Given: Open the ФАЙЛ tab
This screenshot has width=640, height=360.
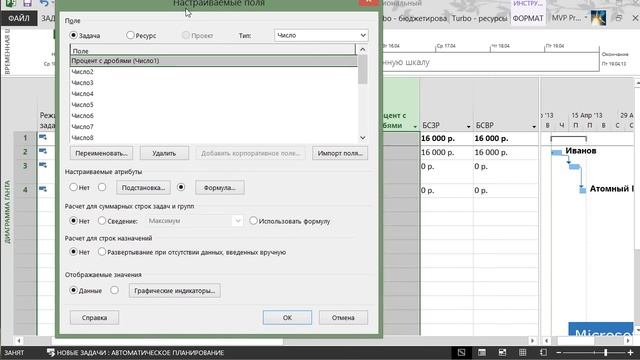Looking at the screenshot, I should pos(19,18).
